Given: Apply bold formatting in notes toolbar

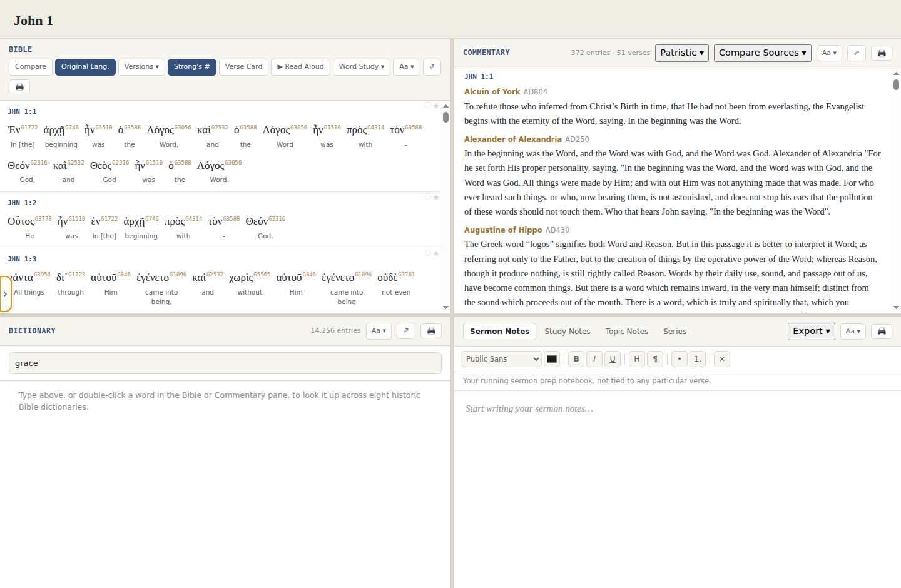Looking at the screenshot, I should (576, 359).
